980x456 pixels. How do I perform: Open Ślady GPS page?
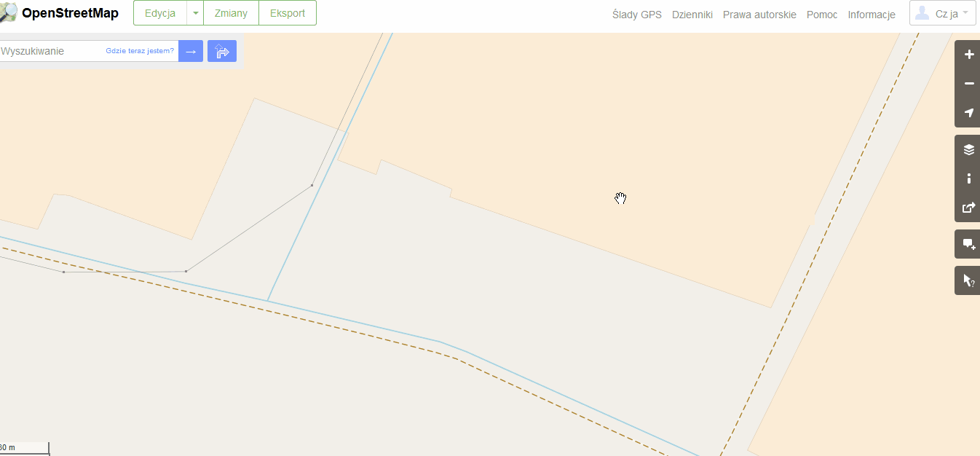pos(637,14)
